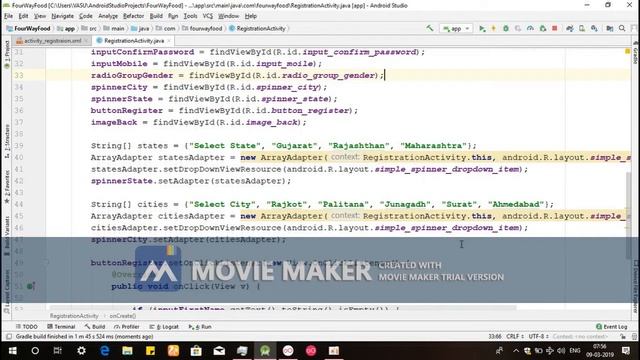Click the vertical editor scrollbar
The width and height of the screenshot is (640, 360).
pos(629,215)
